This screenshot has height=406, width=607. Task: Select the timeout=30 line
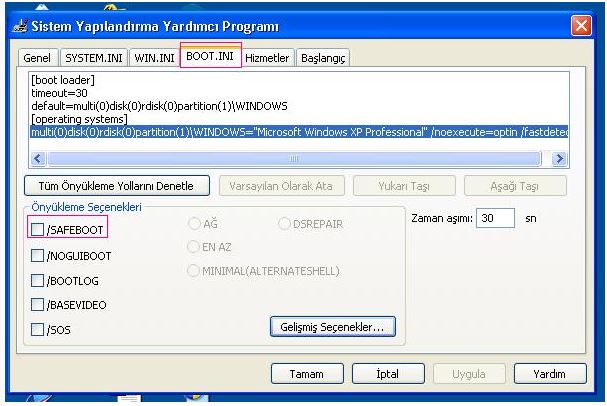59,93
